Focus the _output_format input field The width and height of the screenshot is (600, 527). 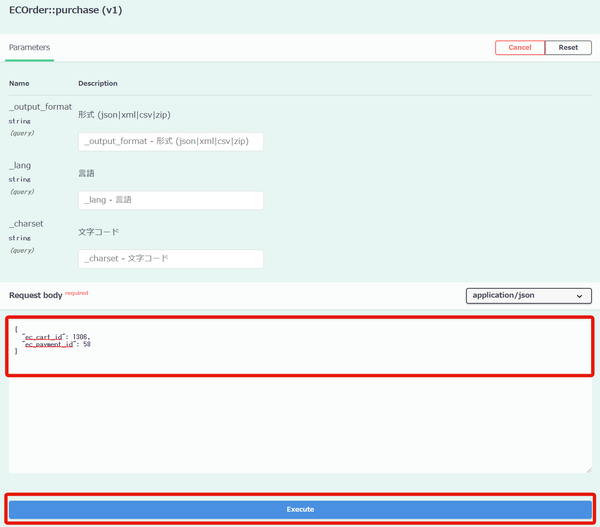(171, 142)
